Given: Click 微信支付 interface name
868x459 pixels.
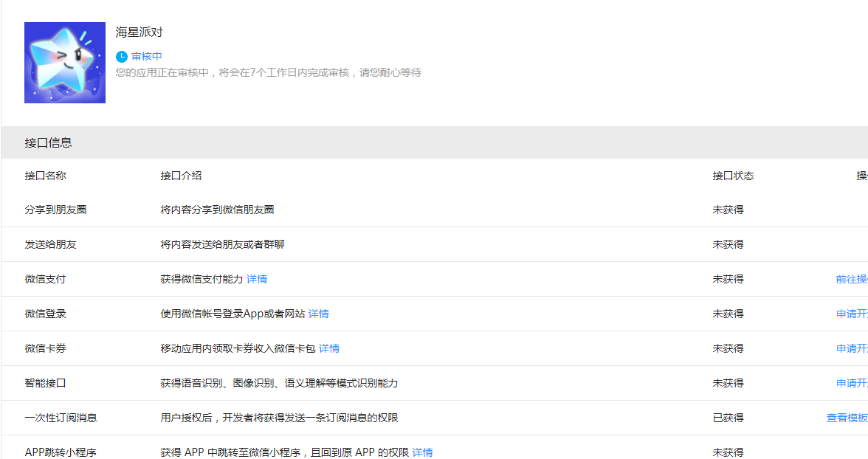Looking at the screenshot, I should coord(46,279).
